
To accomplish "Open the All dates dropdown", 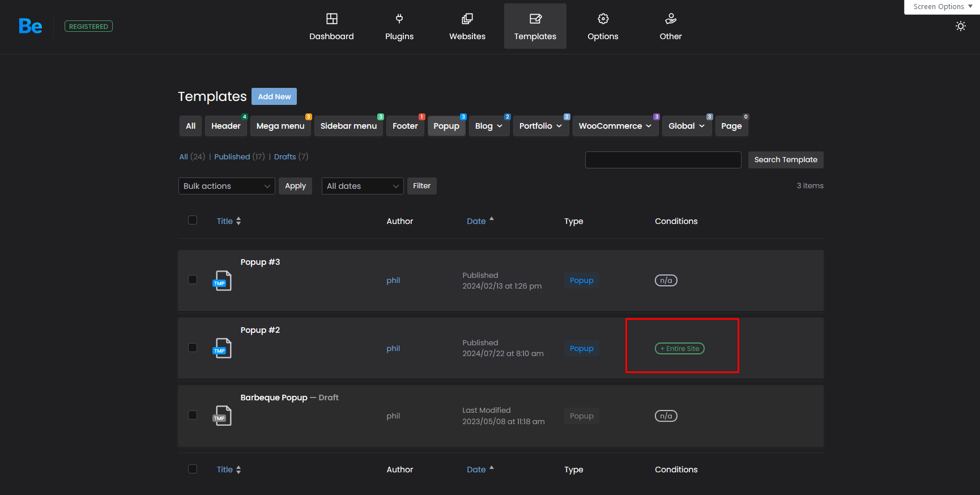I will [x=363, y=186].
